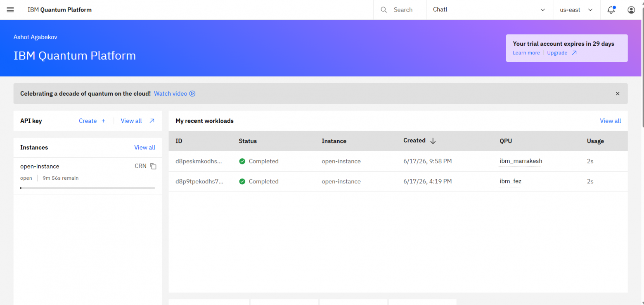Open the hamburger navigation menu

click(10, 10)
